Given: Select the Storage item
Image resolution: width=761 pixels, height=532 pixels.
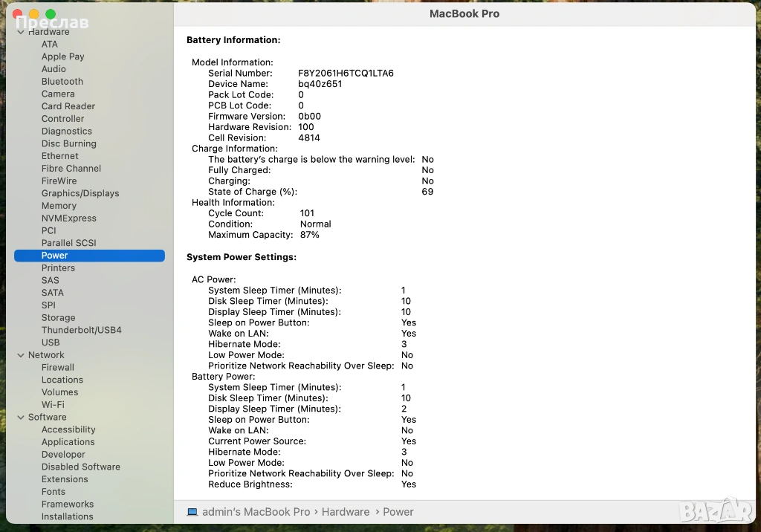Looking at the screenshot, I should [59, 318].
